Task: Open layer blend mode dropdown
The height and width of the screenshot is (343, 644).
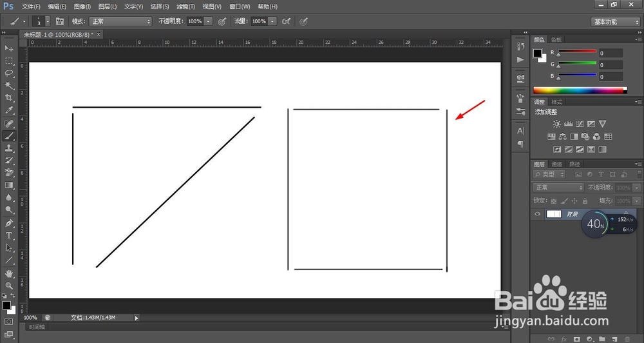Action: coord(558,188)
